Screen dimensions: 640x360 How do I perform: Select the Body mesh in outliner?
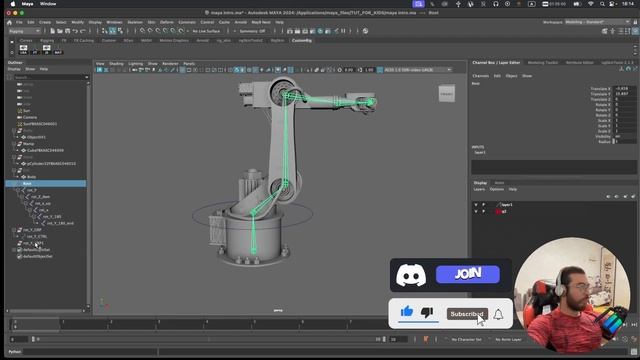31,177
